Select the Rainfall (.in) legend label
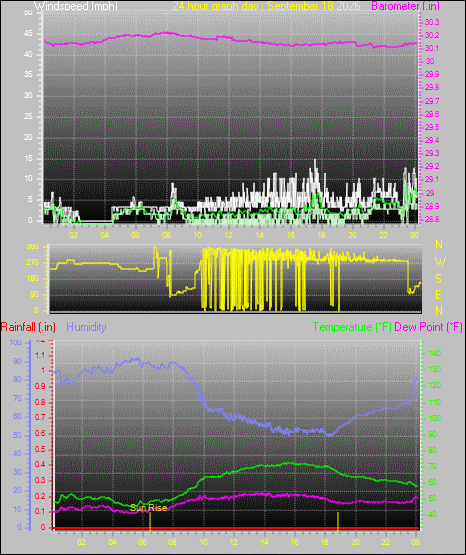Viewport: 466px width, 555px height. (x=28, y=327)
